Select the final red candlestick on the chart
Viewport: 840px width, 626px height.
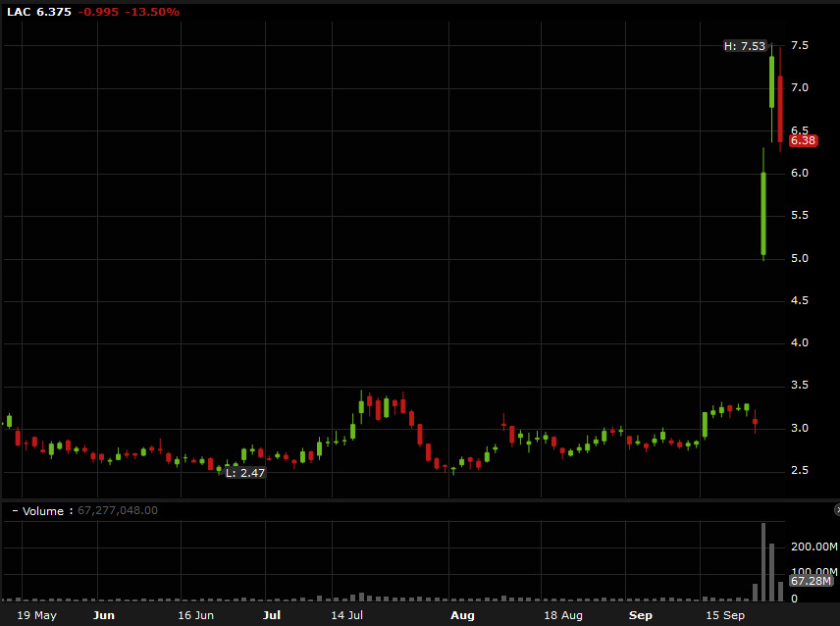[x=779, y=108]
